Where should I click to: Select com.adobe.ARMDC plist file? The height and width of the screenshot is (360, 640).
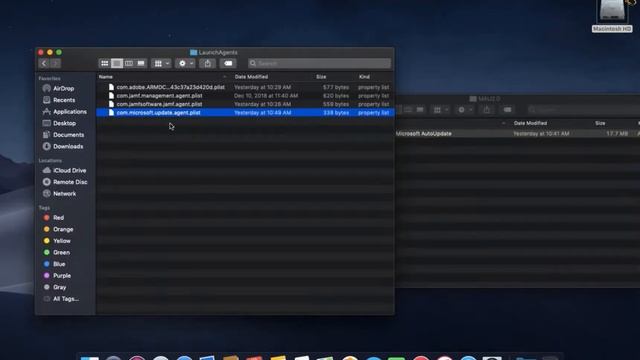[245, 87]
